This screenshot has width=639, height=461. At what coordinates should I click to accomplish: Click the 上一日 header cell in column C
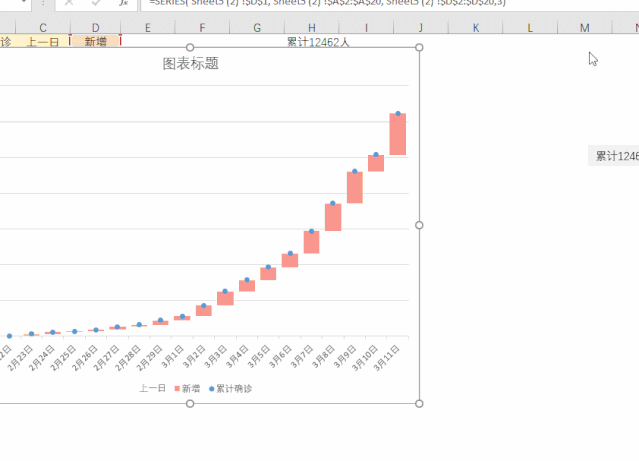click(42, 41)
